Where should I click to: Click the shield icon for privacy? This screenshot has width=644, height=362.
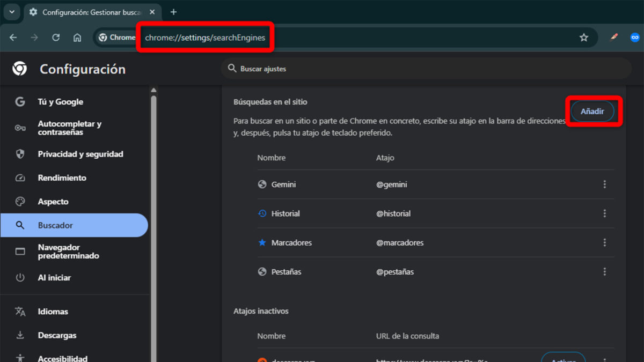(20, 154)
